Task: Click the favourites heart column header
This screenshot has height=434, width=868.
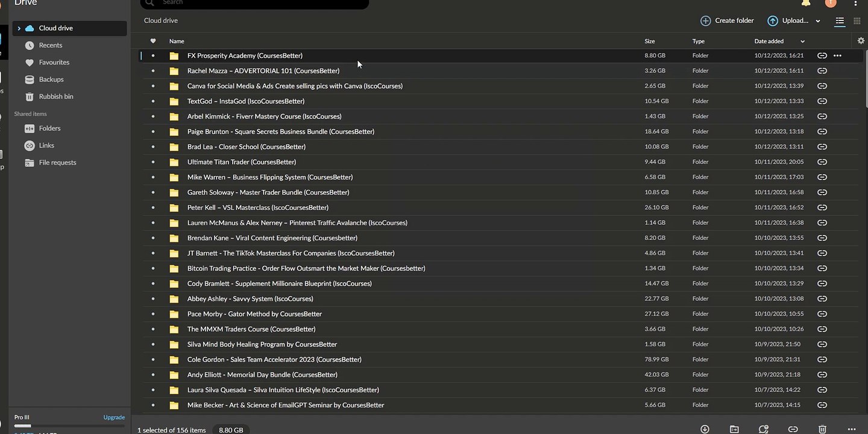Action: click(153, 41)
